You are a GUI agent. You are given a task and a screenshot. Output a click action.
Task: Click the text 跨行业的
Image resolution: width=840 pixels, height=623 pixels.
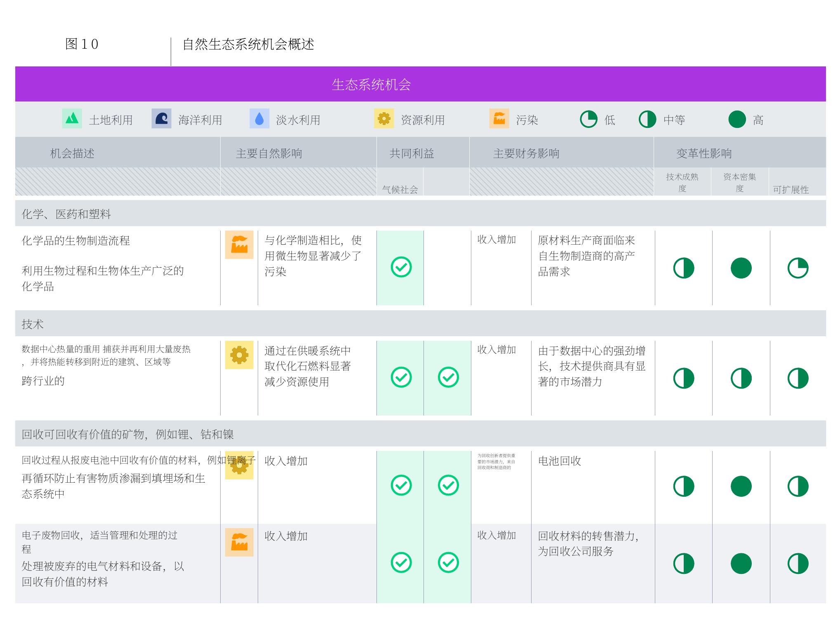tap(43, 381)
